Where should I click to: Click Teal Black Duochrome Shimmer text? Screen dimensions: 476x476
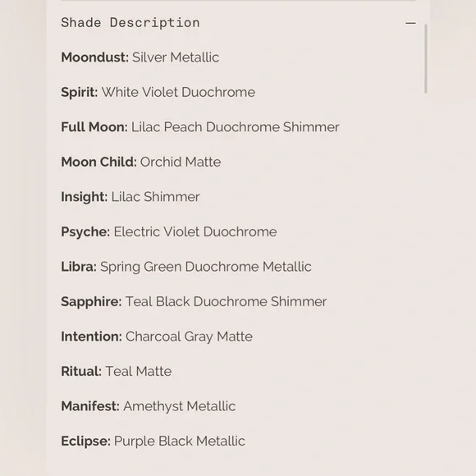[226, 302]
